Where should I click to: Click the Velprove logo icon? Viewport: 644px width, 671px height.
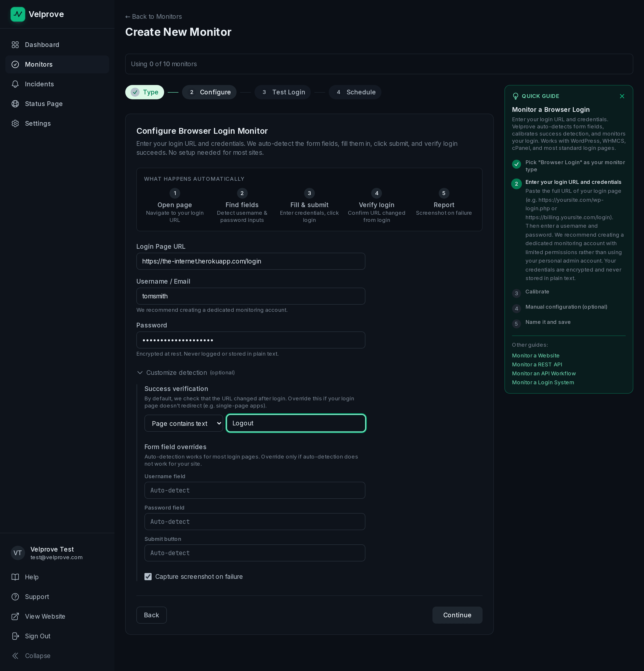point(18,14)
